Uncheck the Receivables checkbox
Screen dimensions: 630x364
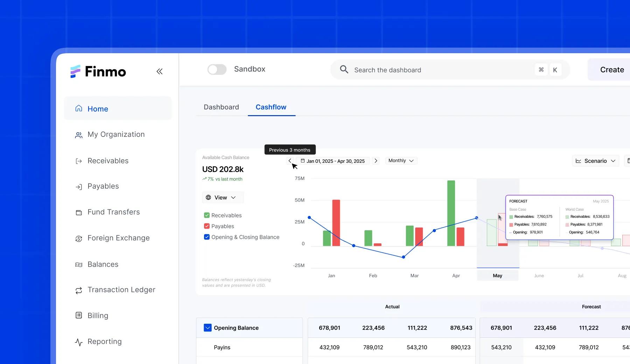coord(207,215)
